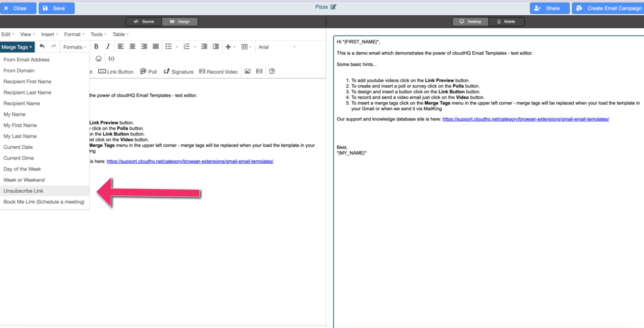Viewport: 644px width, 328px height.
Task: Click the Italic formatting icon
Action: tap(108, 47)
